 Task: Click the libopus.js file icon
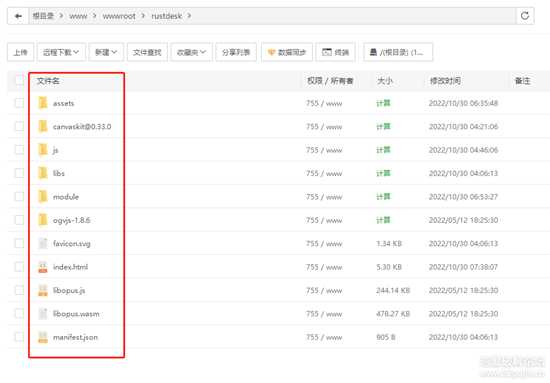[x=43, y=290]
